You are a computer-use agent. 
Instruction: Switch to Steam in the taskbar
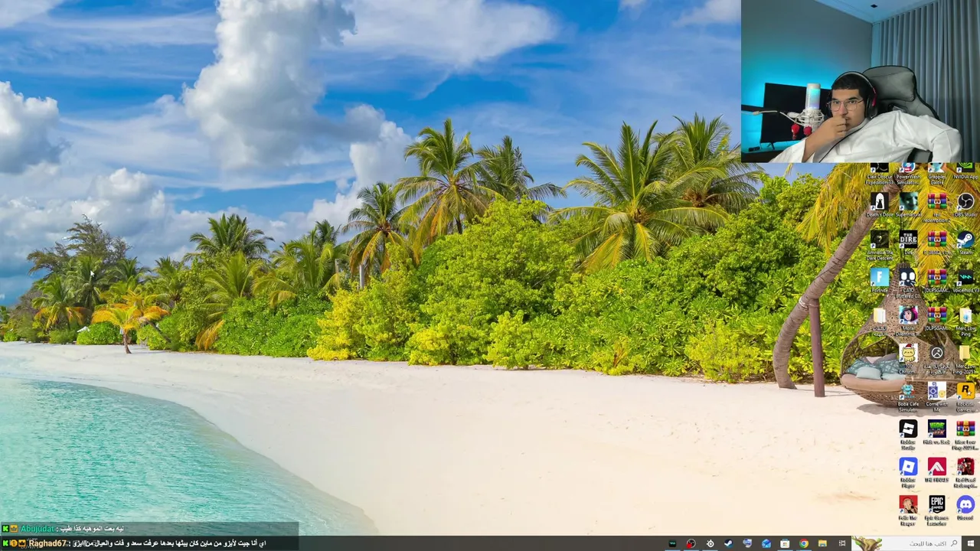click(728, 543)
